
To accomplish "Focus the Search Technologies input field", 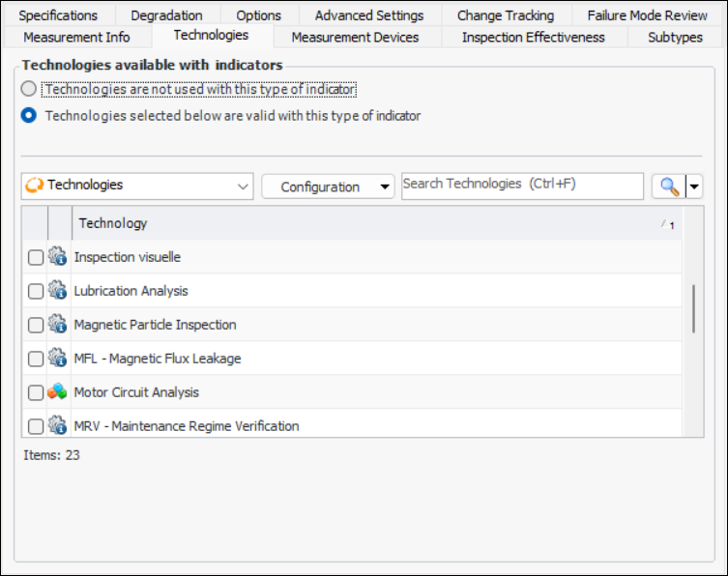I will pyautogui.click(x=522, y=186).
